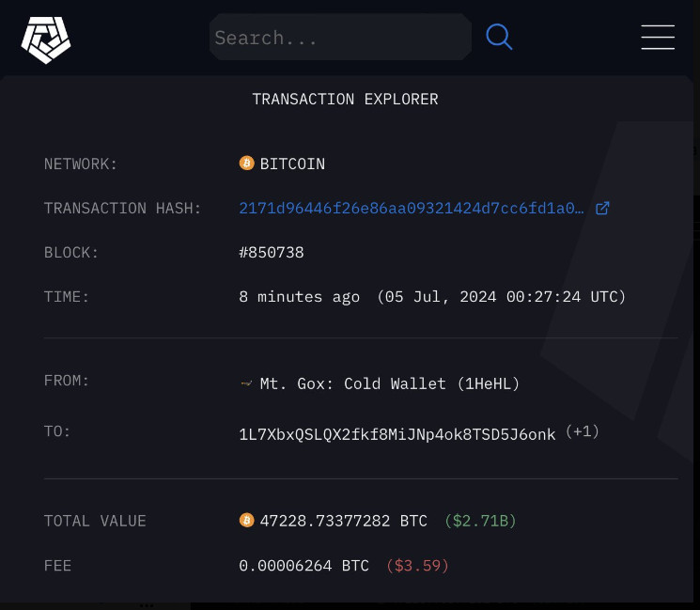Open the transaction hash link
This screenshot has height=610, width=700.
pos(412,208)
